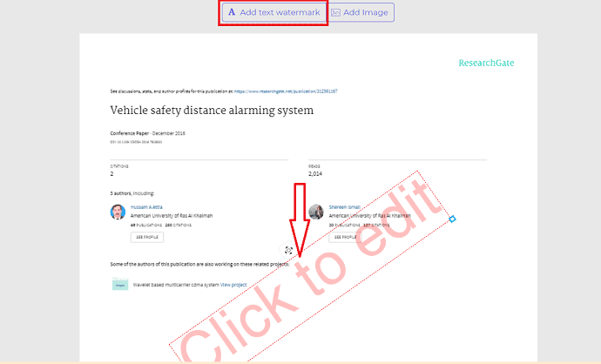The image size is (601, 364).
Task: Click the Add Image button
Action: (361, 12)
